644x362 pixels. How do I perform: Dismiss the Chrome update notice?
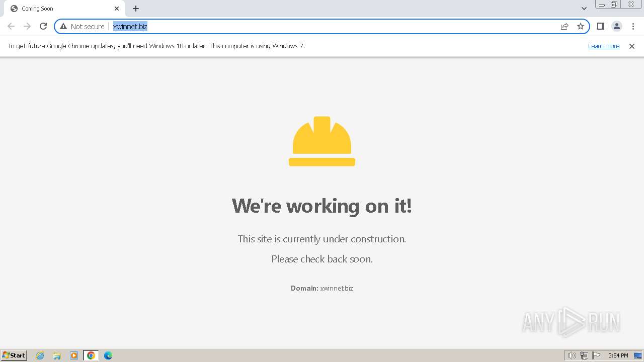(x=632, y=46)
